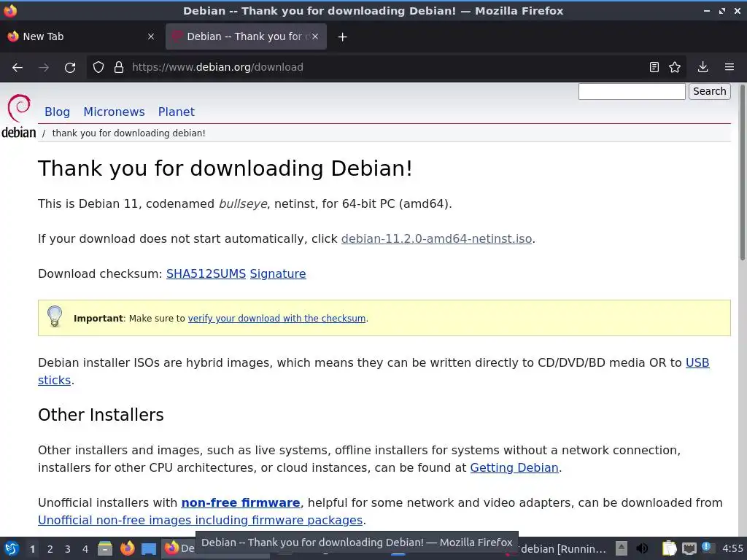The width and height of the screenshot is (747, 560).
Task: Open the Blog navigation link
Action: click(57, 112)
